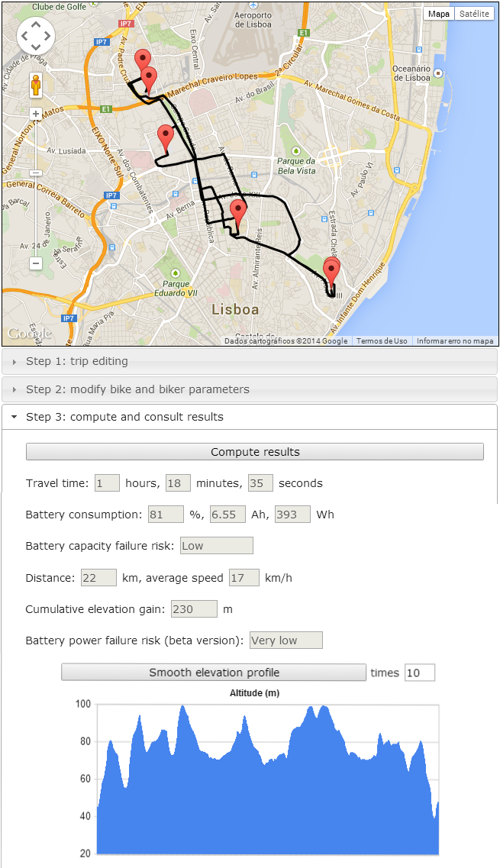500x868 pixels.
Task: Click the 'Battery consumption:' label
Action: pos(84,515)
